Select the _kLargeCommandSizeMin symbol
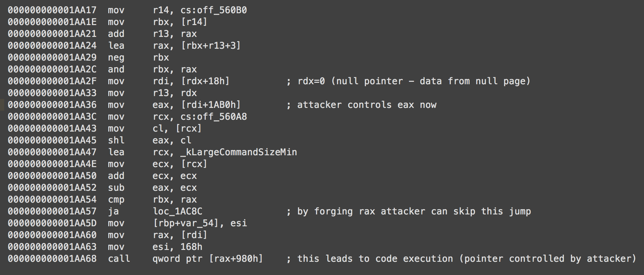 coord(238,152)
